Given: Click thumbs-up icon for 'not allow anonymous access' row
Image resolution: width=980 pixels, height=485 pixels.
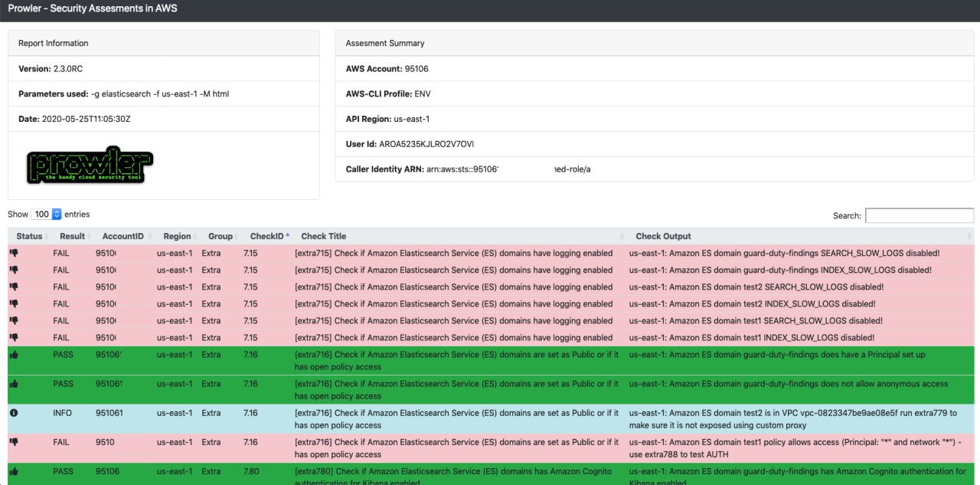Looking at the screenshot, I should pos(14,383).
